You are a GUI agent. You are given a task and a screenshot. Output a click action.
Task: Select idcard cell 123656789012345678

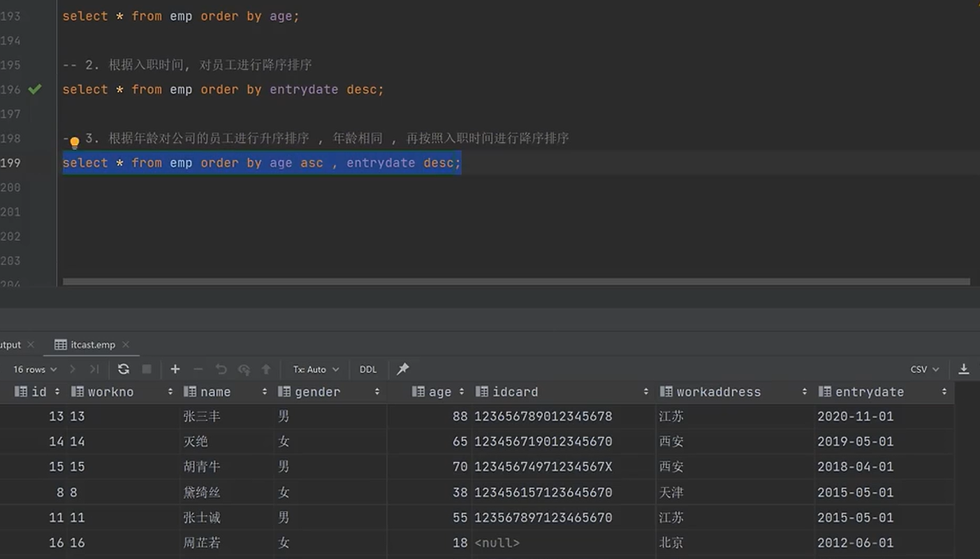564,416
